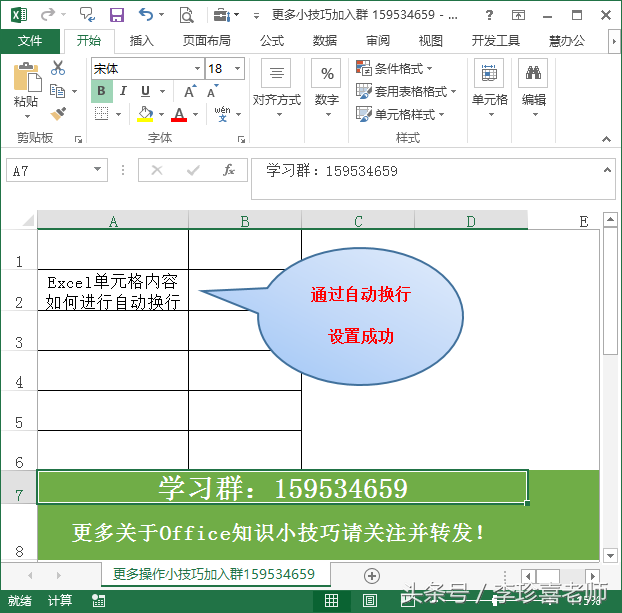Click the Save icon in quick access toolbar

[117, 15]
